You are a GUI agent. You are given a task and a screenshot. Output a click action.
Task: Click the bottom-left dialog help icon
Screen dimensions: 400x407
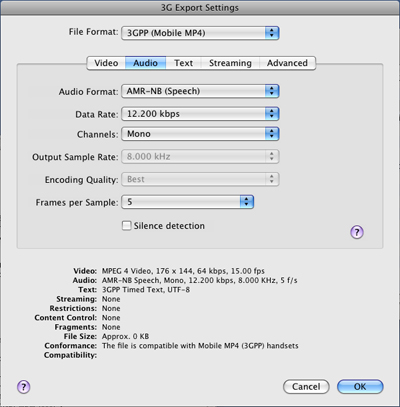(23, 387)
